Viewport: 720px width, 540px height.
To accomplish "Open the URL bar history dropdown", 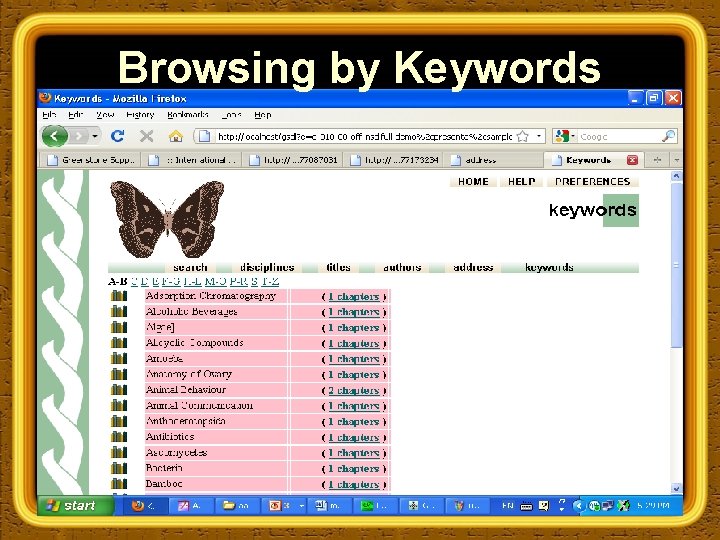I will coord(539,136).
